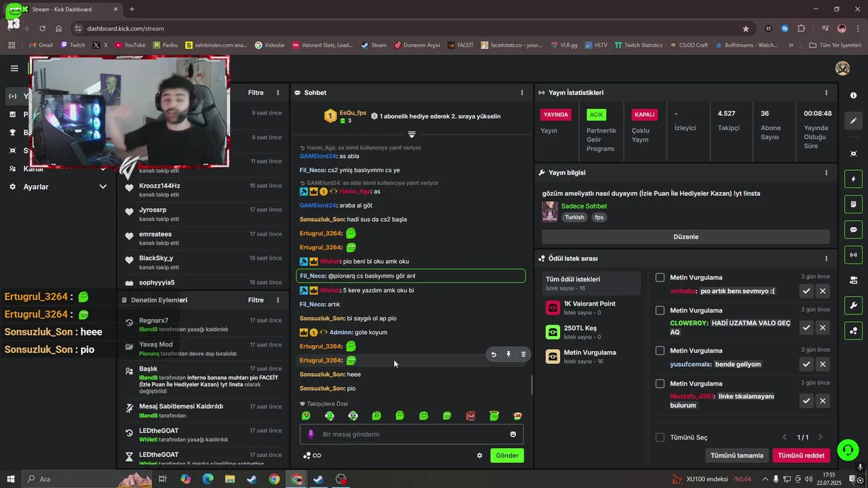868x488 pixels.
Task: Open the Denetim Eylemleri Filtre options menu
Action: 277,300
